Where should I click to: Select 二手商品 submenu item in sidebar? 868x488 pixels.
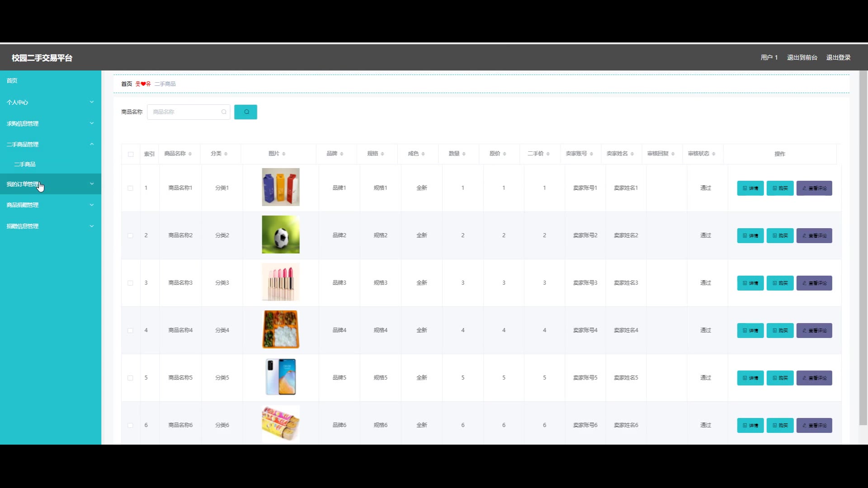tap(25, 164)
